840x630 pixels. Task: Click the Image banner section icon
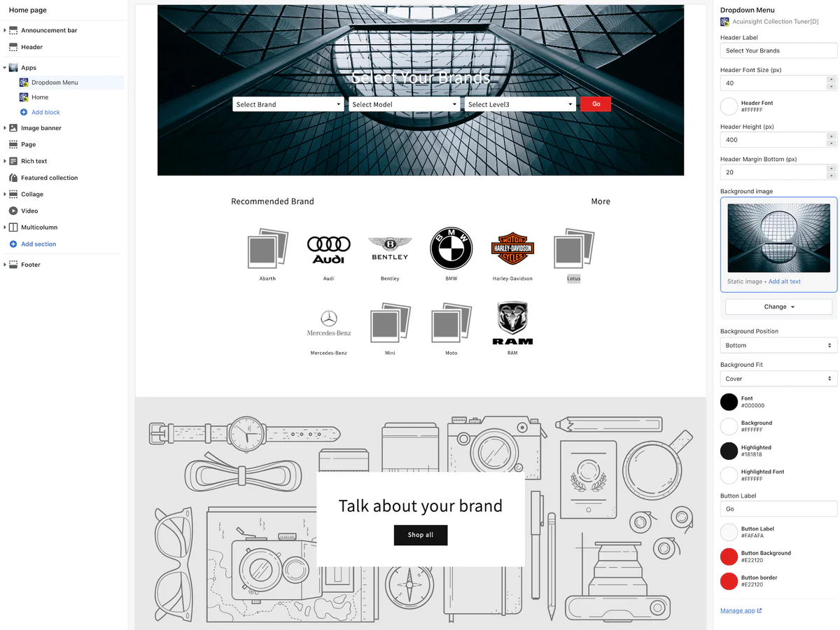pyautogui.click(x=13, y=128)
